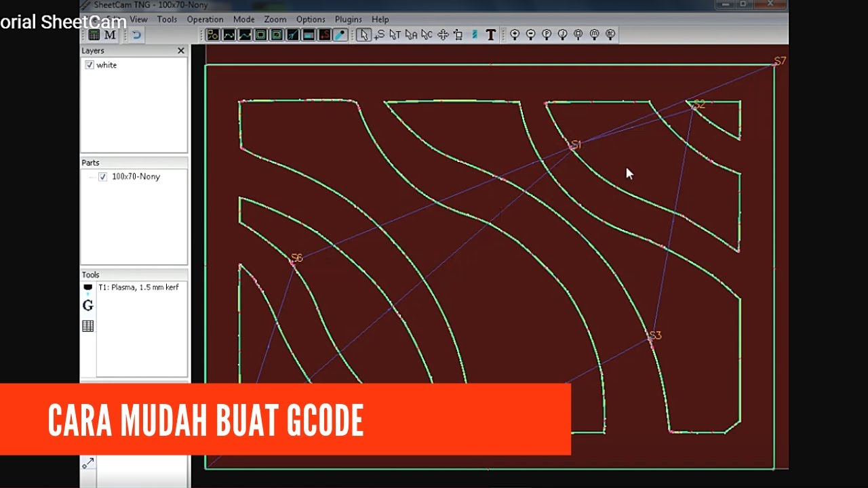This screenshot has width=868, height=488.
Task: Open the Help menu
Action: pyautogui.click(x=380, y=19)
